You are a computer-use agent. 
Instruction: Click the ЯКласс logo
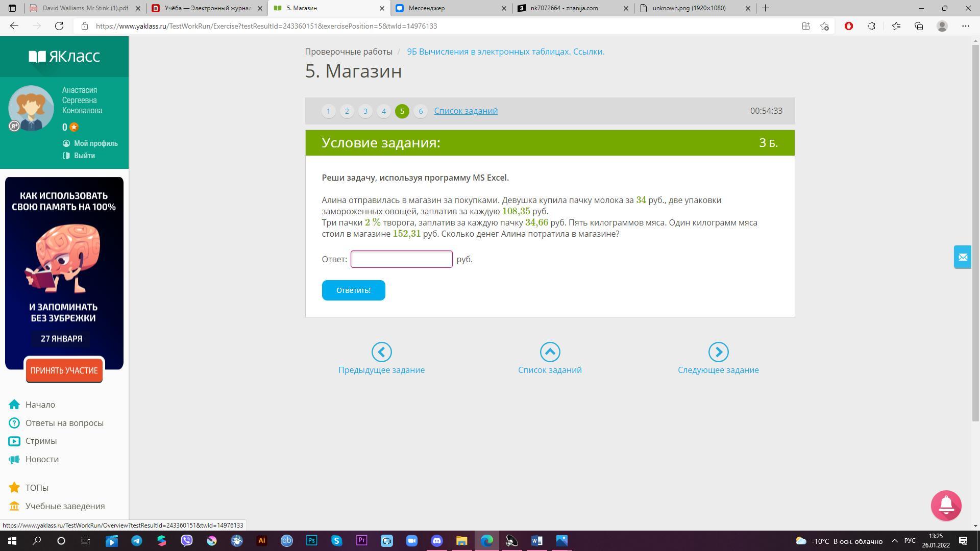point(64,56)
